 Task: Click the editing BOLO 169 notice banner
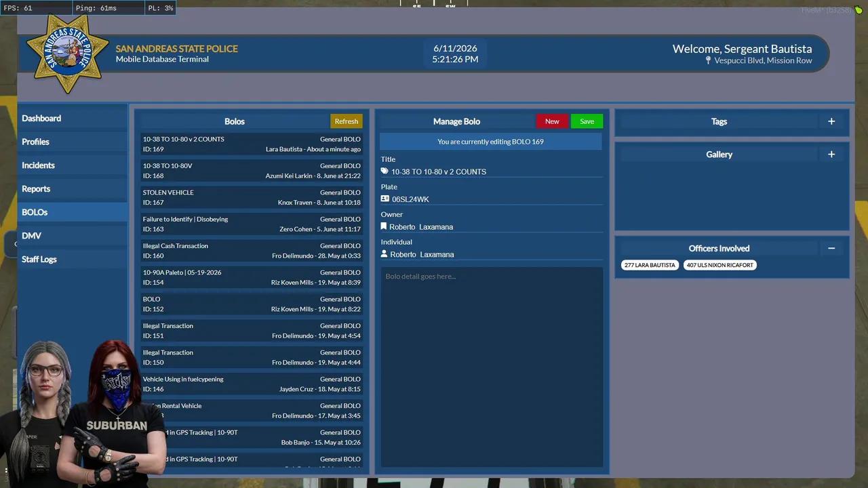point(490,142)
